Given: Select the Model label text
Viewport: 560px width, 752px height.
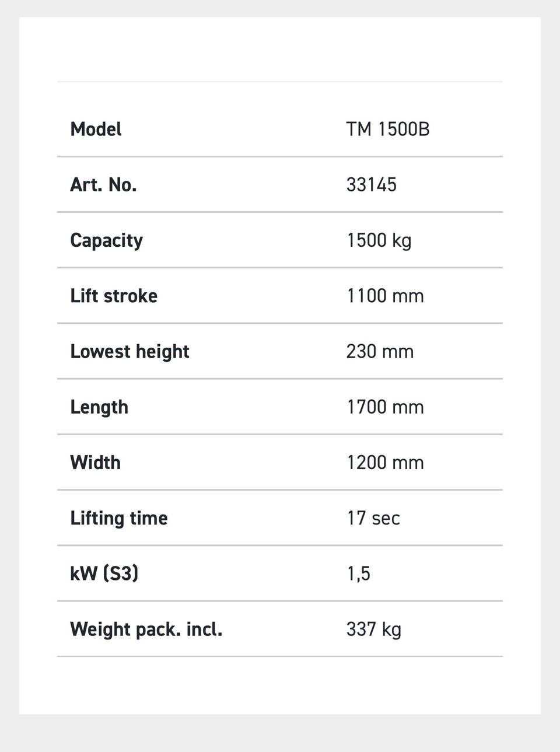Looking at the screenshot, I should click(96, 129).
